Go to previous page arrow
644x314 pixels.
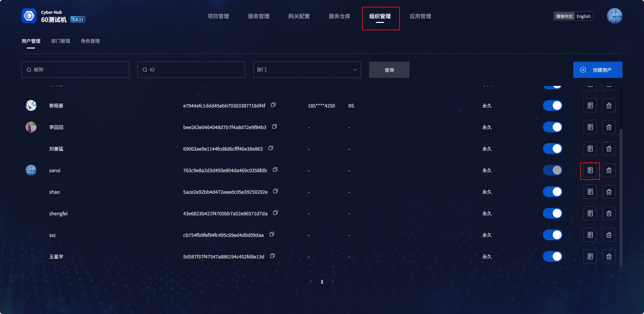click(x=311, y=282)
